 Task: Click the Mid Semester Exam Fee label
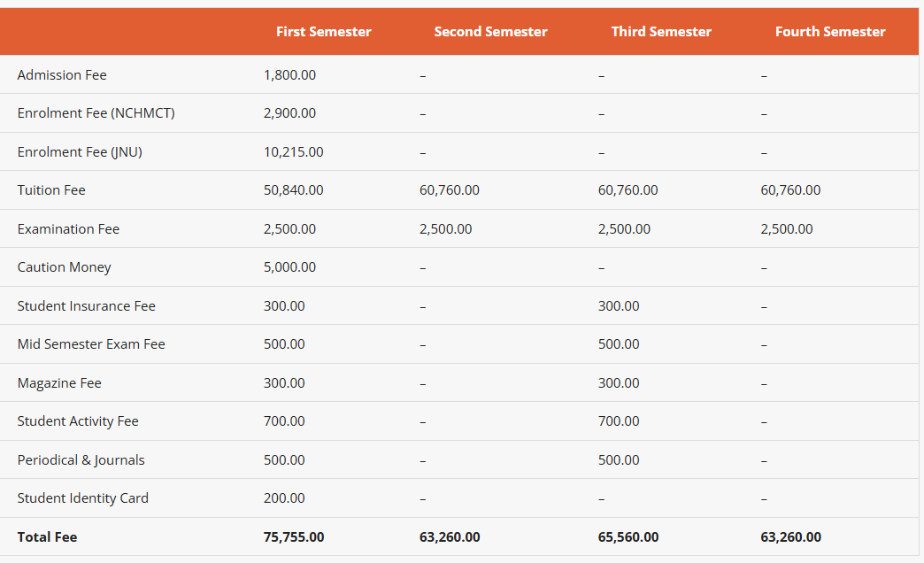pos(91,344)
